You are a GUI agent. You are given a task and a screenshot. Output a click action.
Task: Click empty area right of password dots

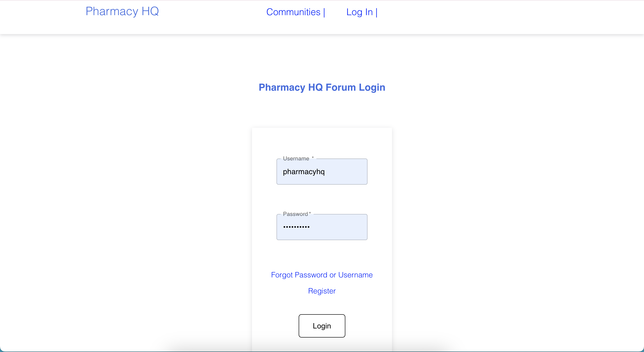pos(340,227)
